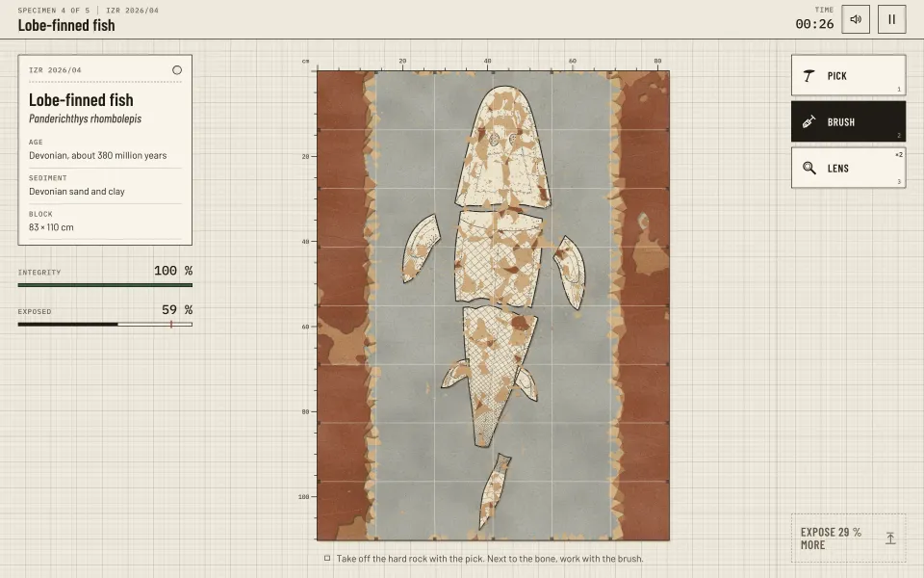Click the circle on specimen card

coord(177,70)
